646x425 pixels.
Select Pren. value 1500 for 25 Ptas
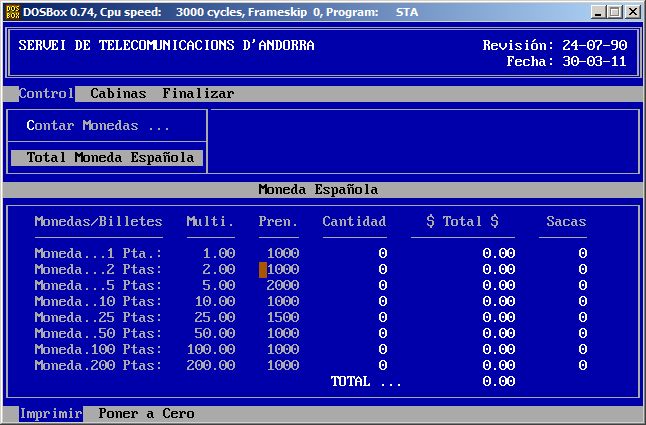pyautogui.click(x=282, y=318)
